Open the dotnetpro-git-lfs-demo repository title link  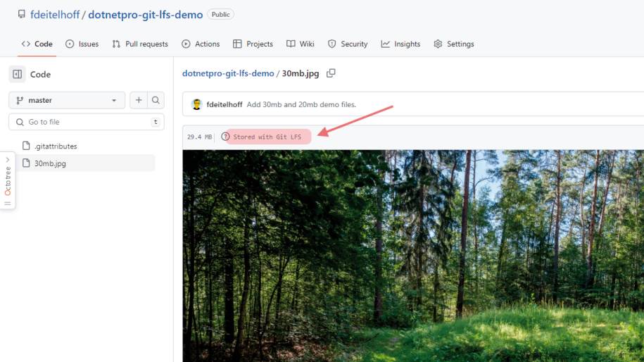point(146,15)
